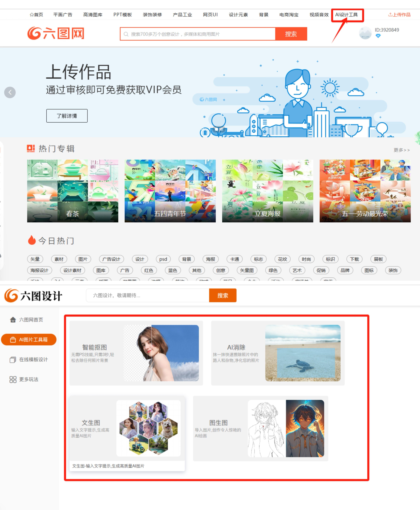This screenshot has width=420, height=510.
Task: Click ID:3920849 account text
Action: 387,30
